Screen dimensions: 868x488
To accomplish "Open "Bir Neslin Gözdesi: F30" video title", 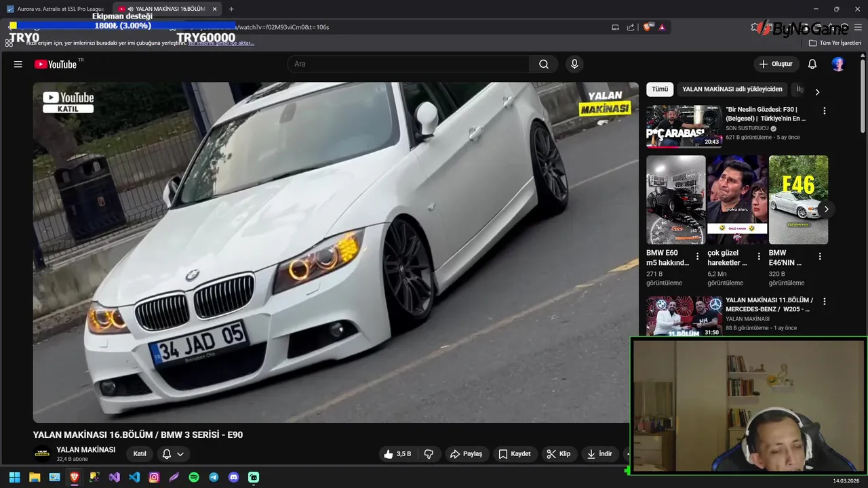I will tap(766, 114).
